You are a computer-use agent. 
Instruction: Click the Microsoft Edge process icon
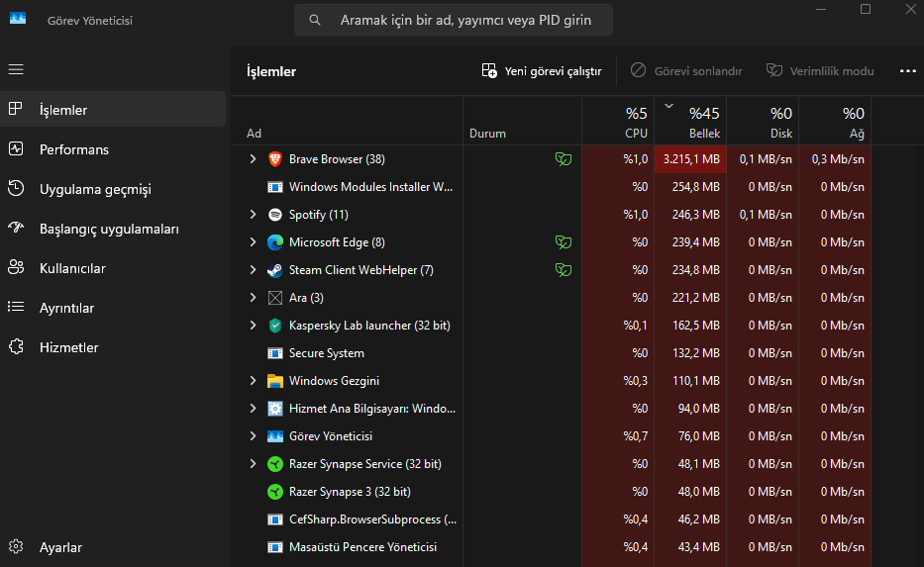tap(275, 242)
